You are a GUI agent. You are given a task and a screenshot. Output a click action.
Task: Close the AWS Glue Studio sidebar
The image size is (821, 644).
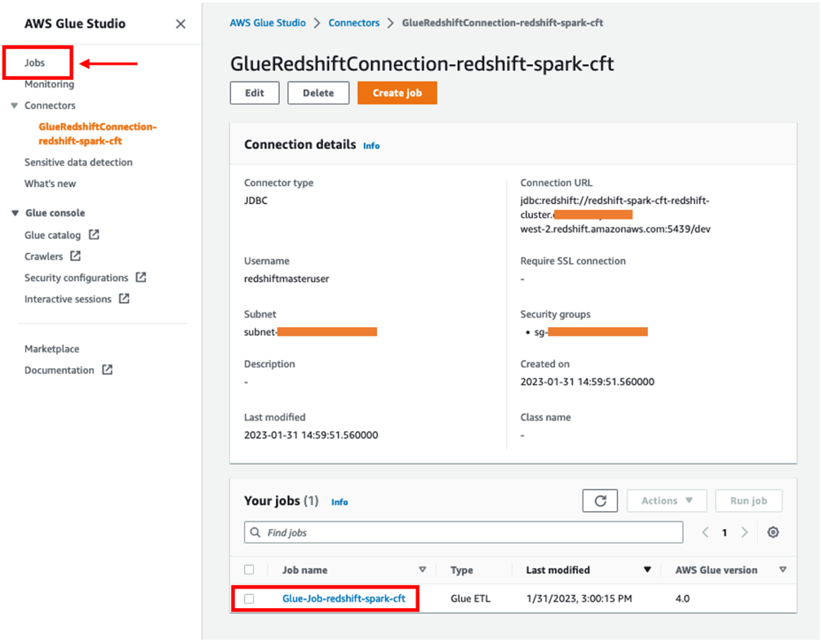tap(180, 24)
